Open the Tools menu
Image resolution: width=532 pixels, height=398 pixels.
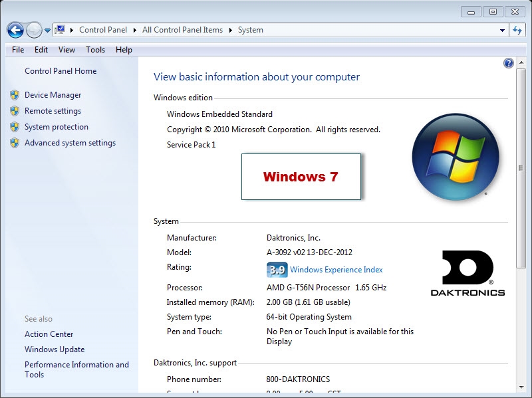pyautogui.click(x=95, y=49)
